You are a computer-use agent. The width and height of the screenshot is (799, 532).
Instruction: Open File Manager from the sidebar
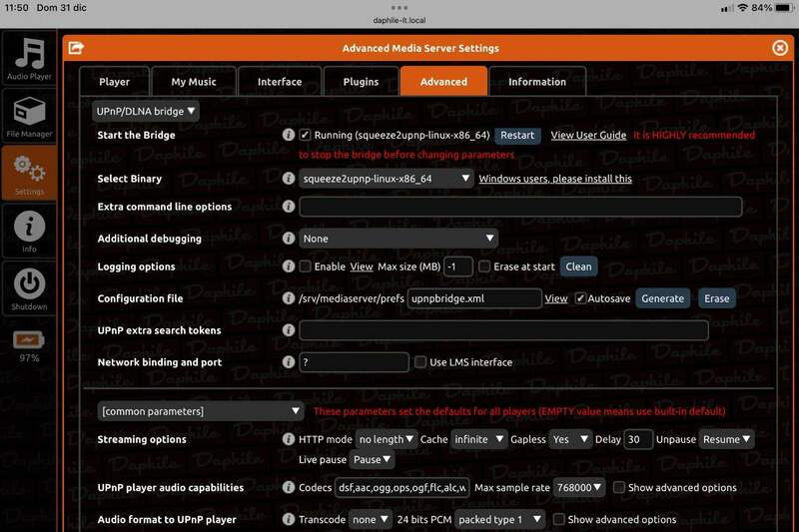coord(29,115)
